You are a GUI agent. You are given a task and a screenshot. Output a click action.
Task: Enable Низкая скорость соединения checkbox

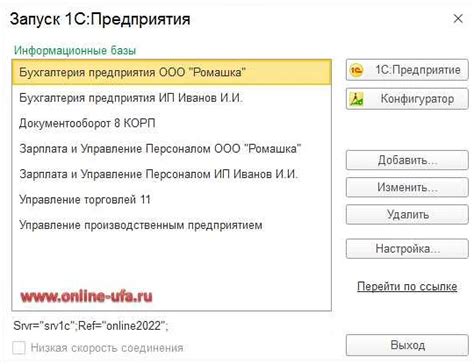point(19,348)
